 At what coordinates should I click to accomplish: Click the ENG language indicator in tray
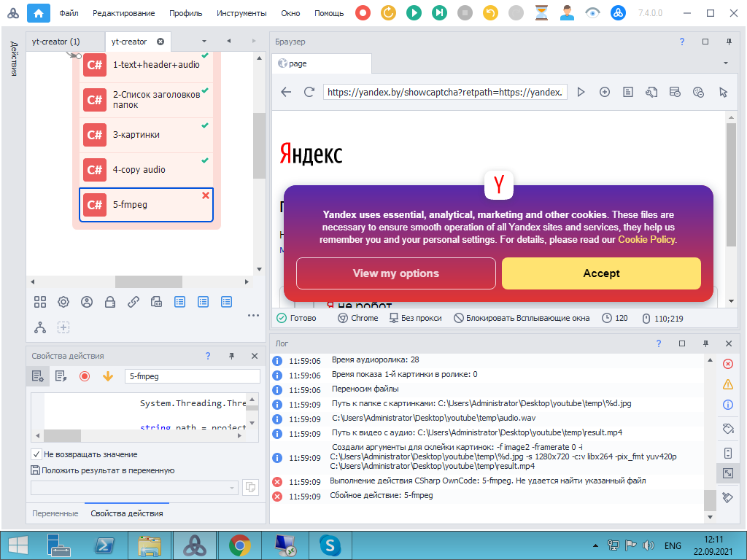pyautogui.click(x=673, y=545)
